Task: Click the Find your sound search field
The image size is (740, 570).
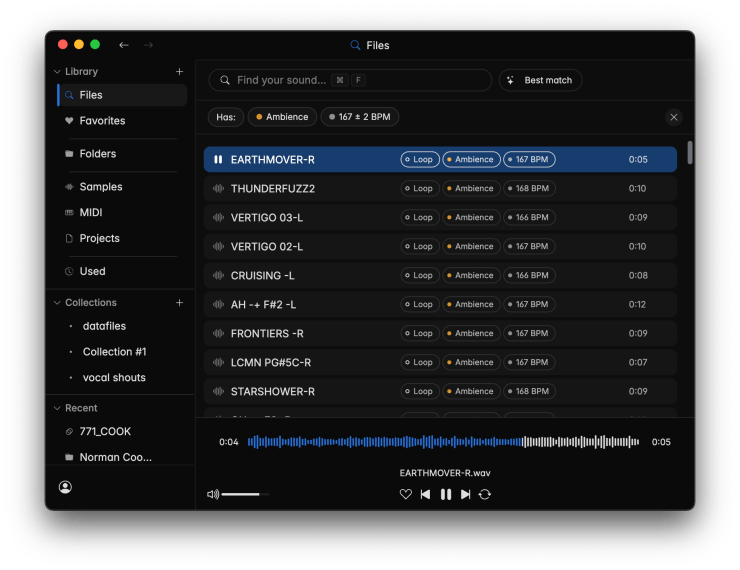Action: [350, 80]
